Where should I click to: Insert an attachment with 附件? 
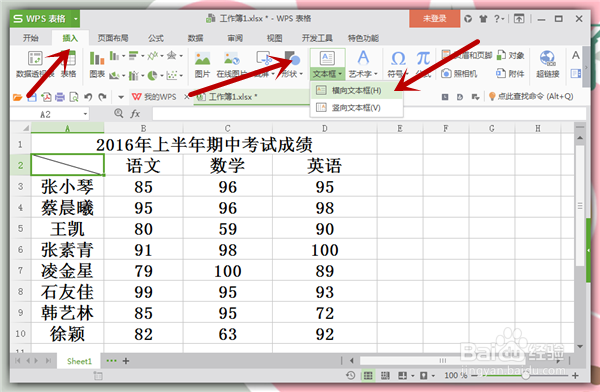coord(510,73)
